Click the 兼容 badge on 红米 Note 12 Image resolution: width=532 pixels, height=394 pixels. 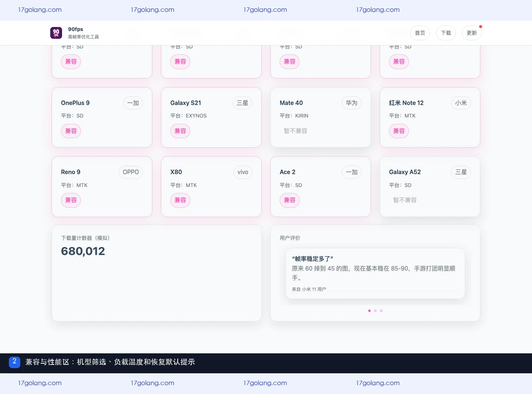[x=399, y=131]
